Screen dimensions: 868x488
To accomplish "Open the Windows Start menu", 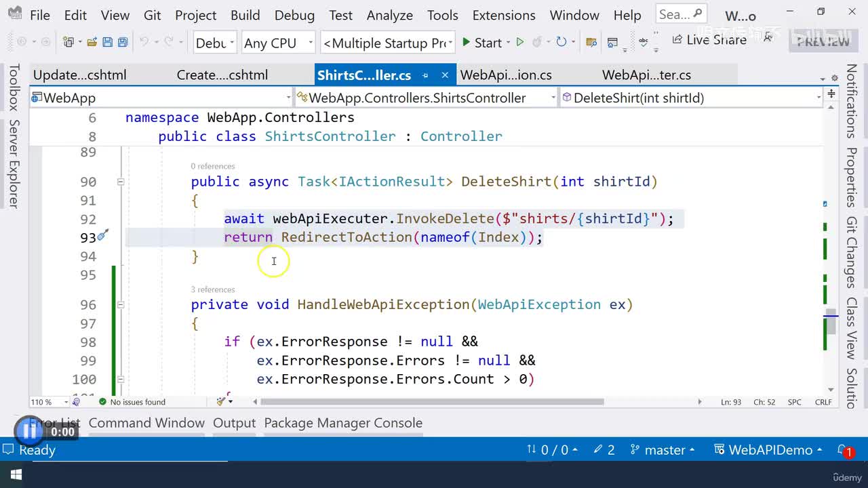I will [16, 474].
